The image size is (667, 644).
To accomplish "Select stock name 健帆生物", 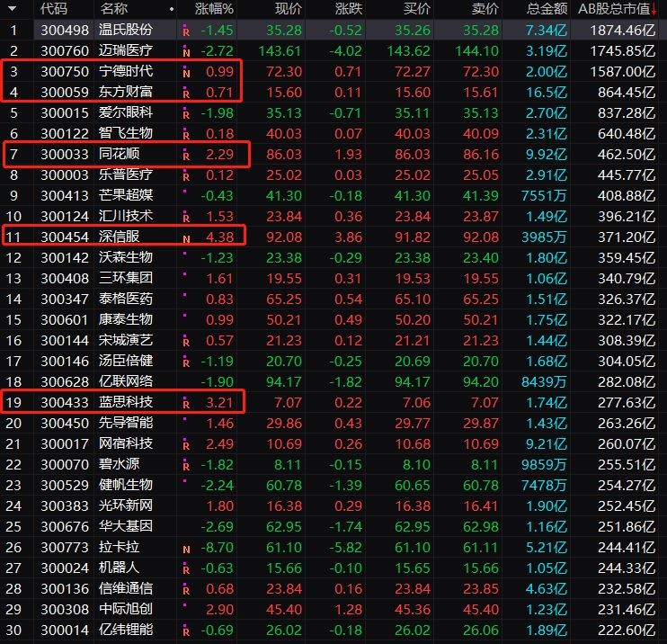I will (126, 485).
